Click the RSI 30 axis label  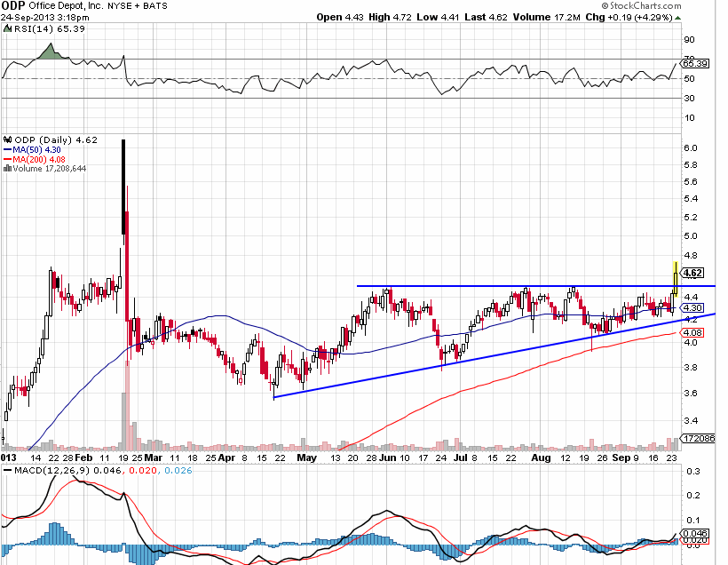coord(690,98)
